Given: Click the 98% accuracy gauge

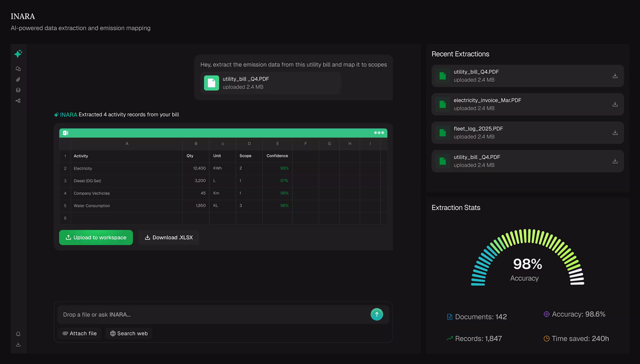Looking at the screenshot, I should (x=527, y=257).
